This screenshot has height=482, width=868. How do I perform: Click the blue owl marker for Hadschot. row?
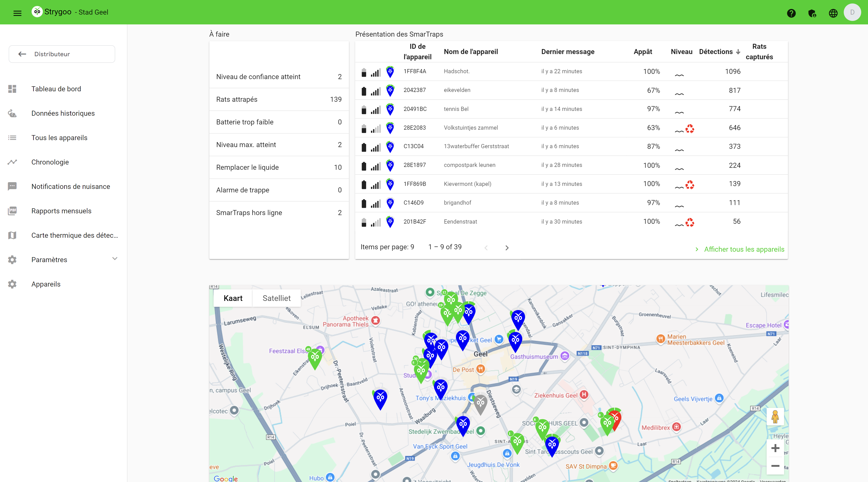pyautogui.click(x=390, y=72)
